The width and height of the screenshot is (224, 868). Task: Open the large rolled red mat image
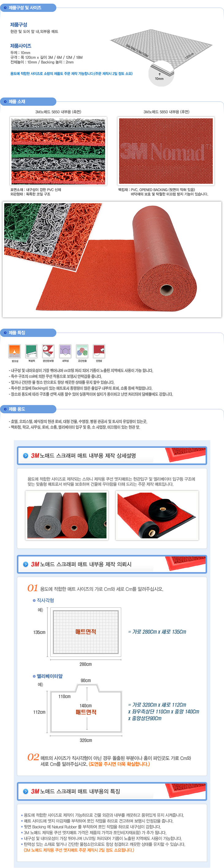tap(112, 259)
